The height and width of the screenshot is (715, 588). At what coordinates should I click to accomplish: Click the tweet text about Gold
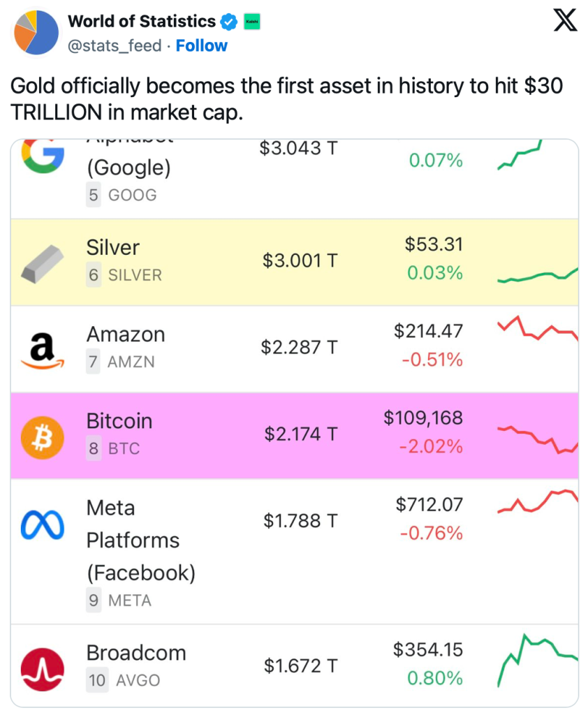click(286, 98)
